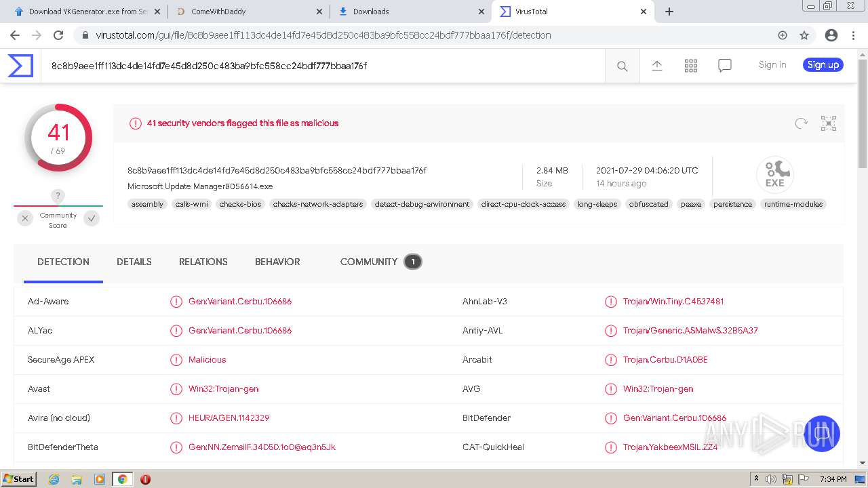Screen dimensions: 868x488
Task: Click the 2.84 MB file size
Action: (x=552, y=171)
